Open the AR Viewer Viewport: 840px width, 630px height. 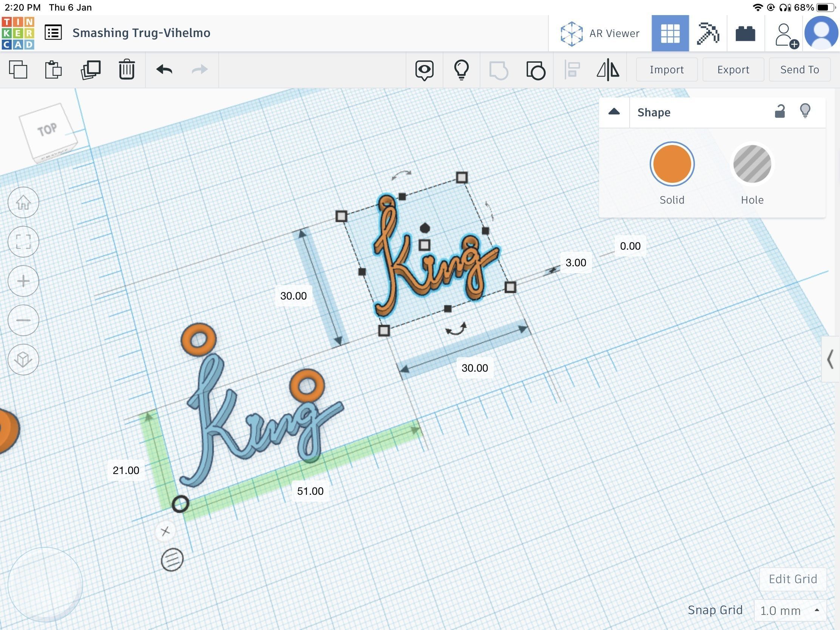(600, 33)
